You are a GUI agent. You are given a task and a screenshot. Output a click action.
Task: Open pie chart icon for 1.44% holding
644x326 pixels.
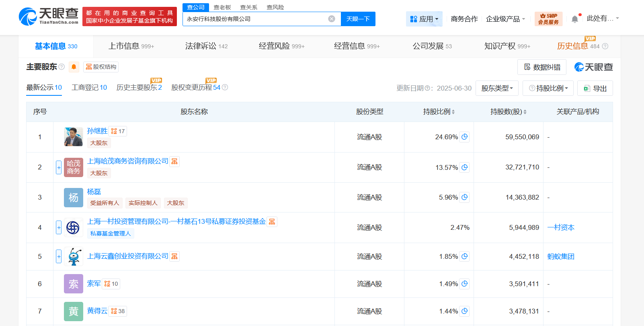click(x=465, y=311)
